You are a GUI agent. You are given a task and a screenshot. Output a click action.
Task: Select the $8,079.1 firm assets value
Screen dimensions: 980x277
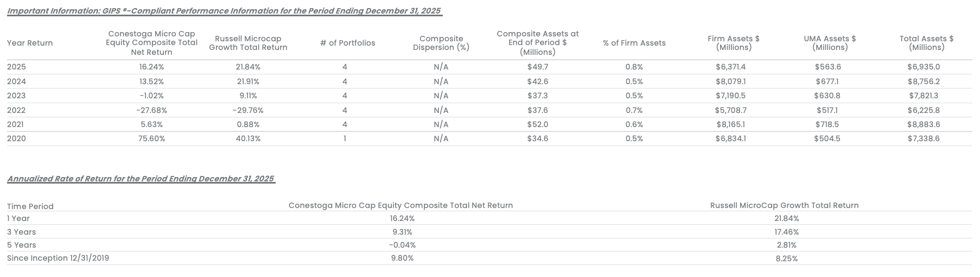click(x=730, y=81)
